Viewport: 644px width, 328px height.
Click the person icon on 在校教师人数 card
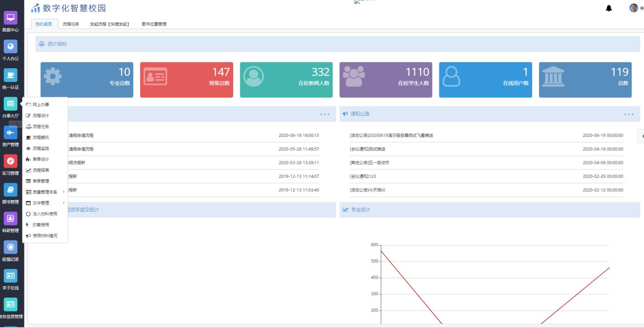253,76
